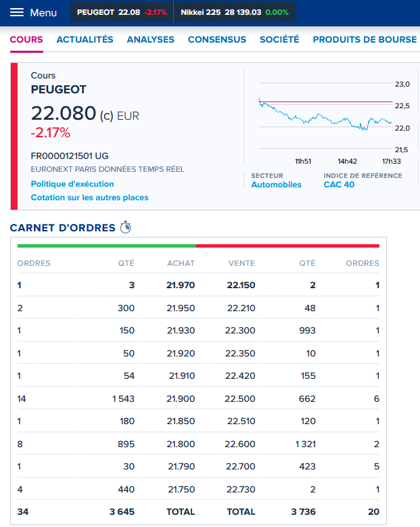Click ask price 22.300

[240, 330]
